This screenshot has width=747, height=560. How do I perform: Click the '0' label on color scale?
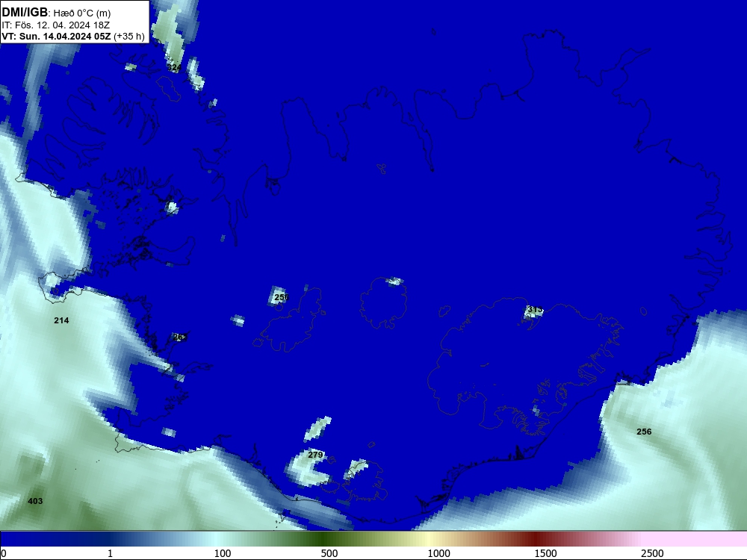[x=4, y=553]
